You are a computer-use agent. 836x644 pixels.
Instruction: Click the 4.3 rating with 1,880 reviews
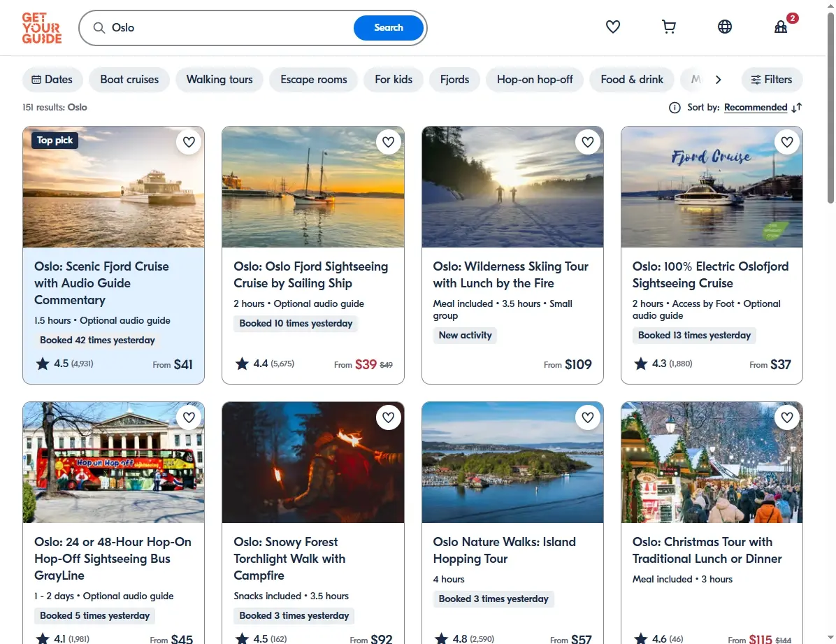click(x=663, y=364)
